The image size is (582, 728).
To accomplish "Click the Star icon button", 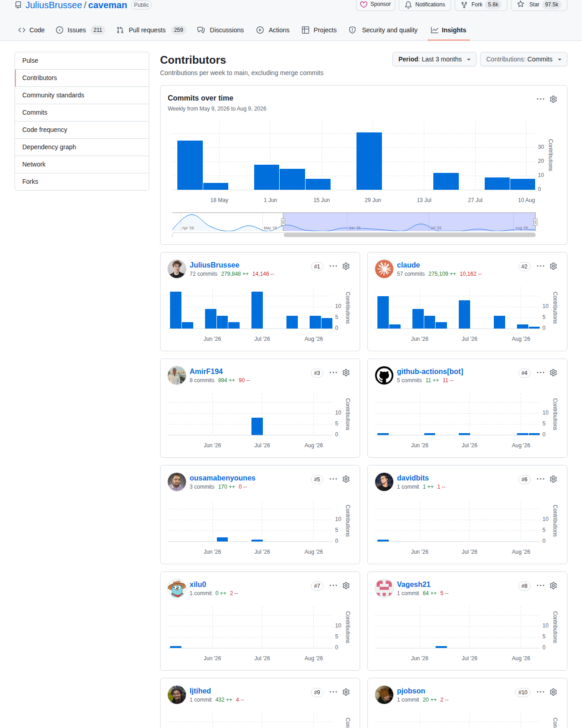I will coord(539,5).
